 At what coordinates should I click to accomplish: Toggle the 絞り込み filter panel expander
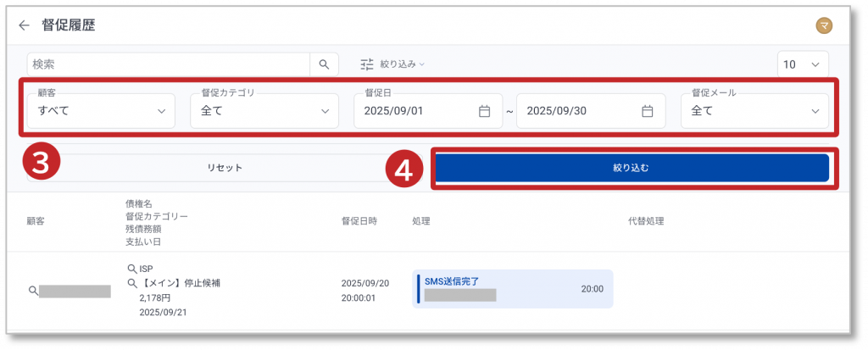(x=403, y=64)
